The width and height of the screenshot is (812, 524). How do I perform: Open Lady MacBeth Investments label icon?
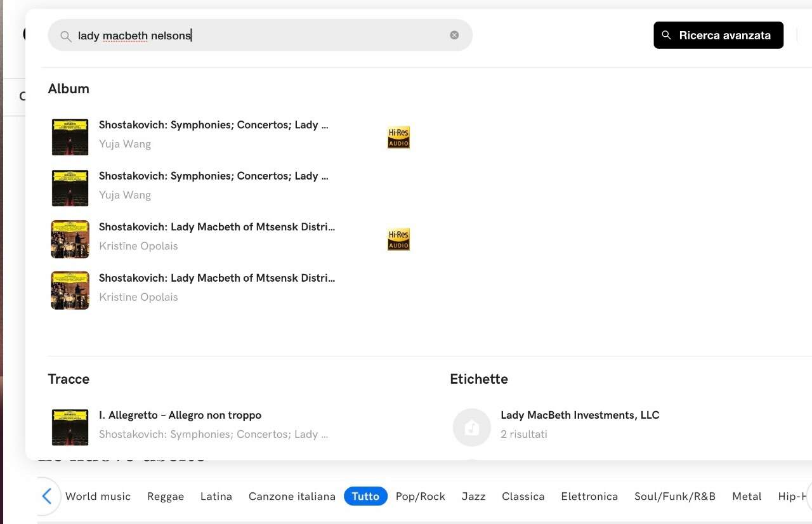(471, 427)
